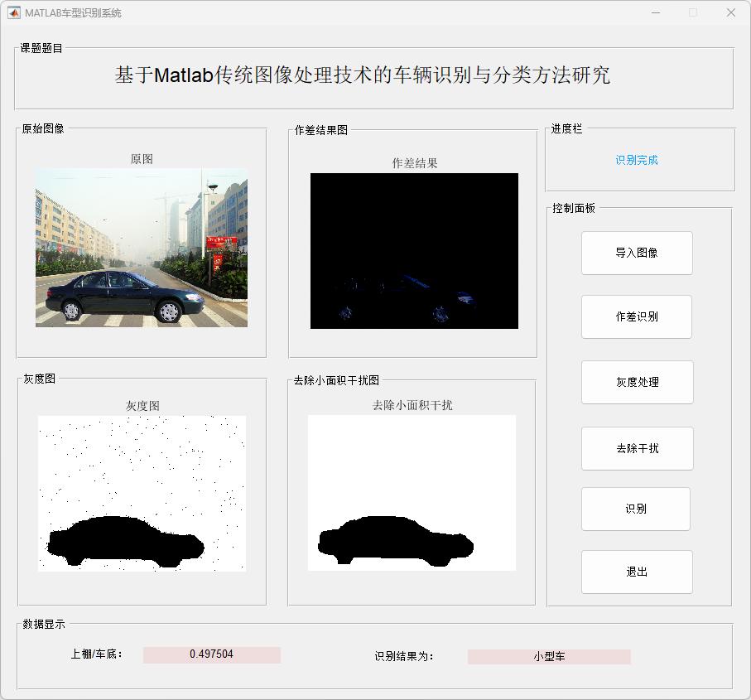This screenshot has height=700, width=751.
Task: Click the blue 识别完成 status text
Action: [636, 160]
